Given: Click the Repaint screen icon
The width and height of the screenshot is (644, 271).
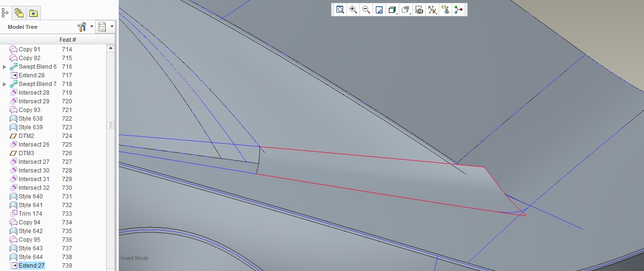Looking at the screenshot, I should [x=379, y=10].
